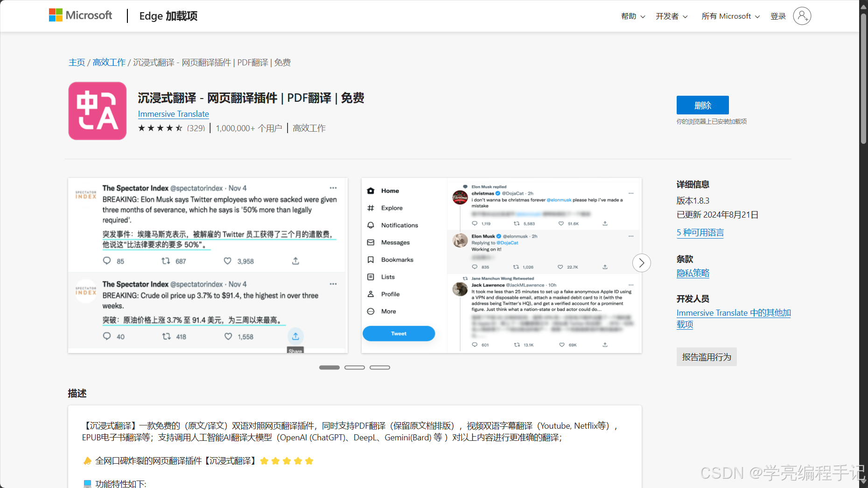Click the star rating next to (329)

pos(160,127)
